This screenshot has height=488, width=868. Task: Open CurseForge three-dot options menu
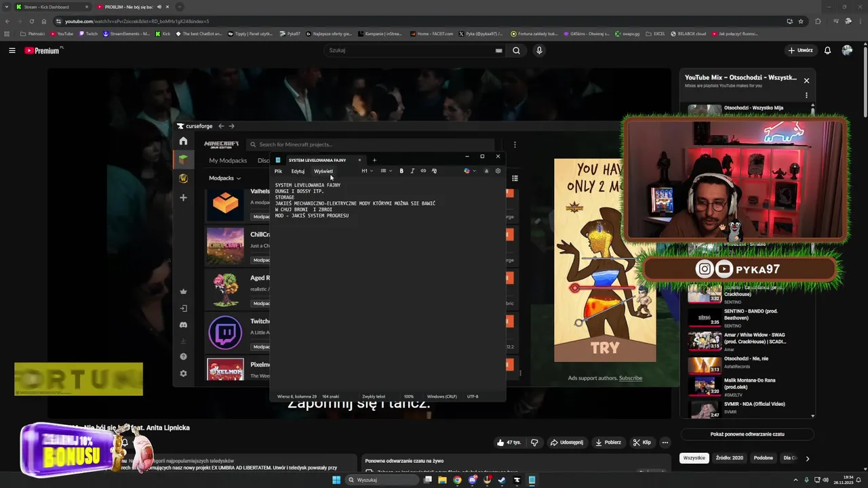pos(515,144)
